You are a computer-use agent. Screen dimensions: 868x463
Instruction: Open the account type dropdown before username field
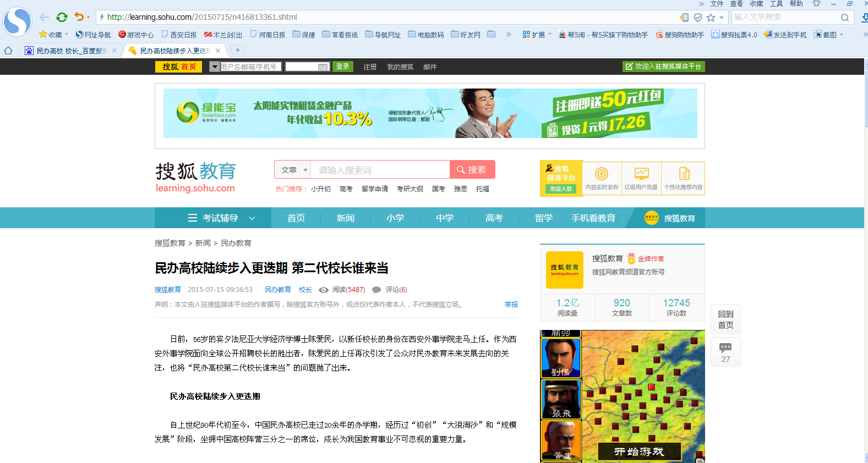pos(214,67)
